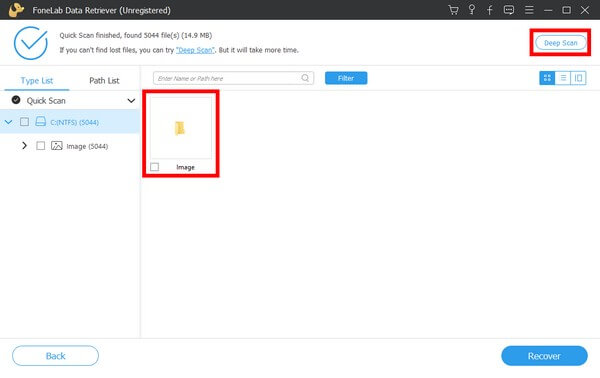Maximize the FoneLab window
This screenshot has width=600, height=378.
567,10
